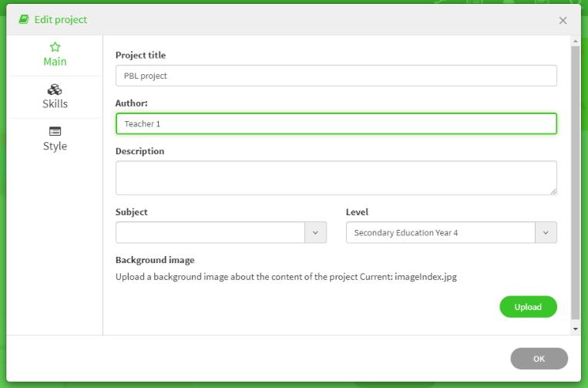Select the Main tab label
The width and height of the screenshot is (588, 388).
[55, 62]
